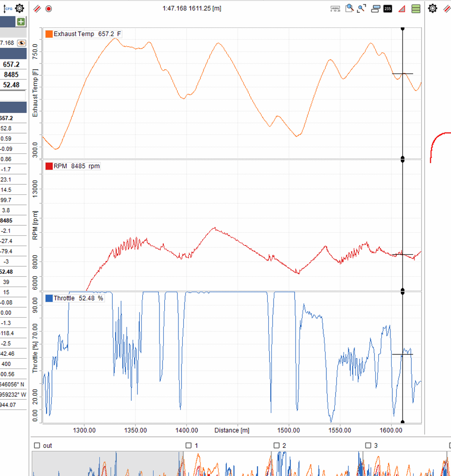Click the red triangle icon

point(402,8)
